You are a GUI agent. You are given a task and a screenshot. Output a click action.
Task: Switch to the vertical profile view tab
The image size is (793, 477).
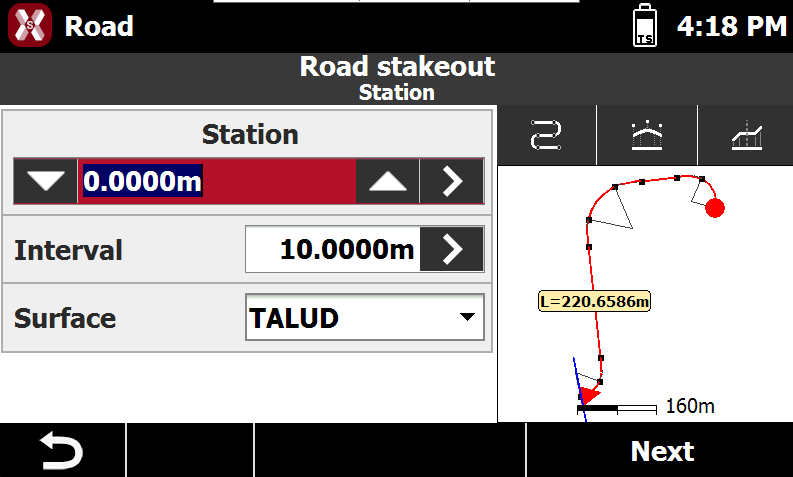(746, 135)
